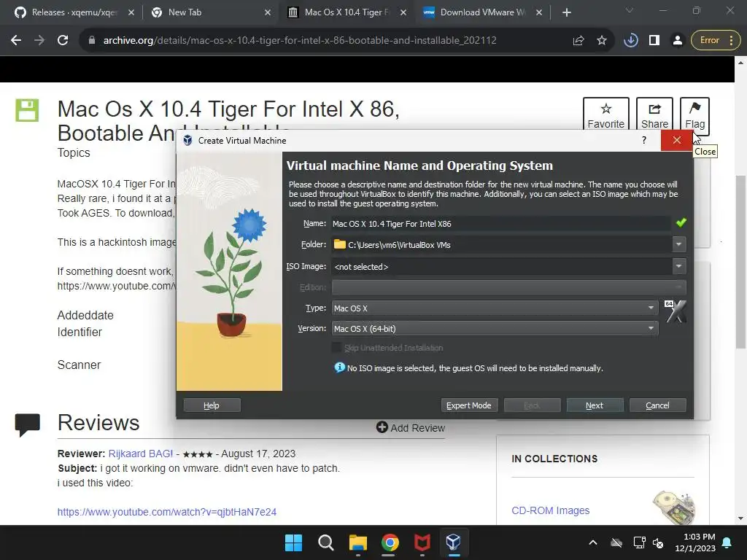Toggle Skip Unattended Installation checkbox

[337, 348]
